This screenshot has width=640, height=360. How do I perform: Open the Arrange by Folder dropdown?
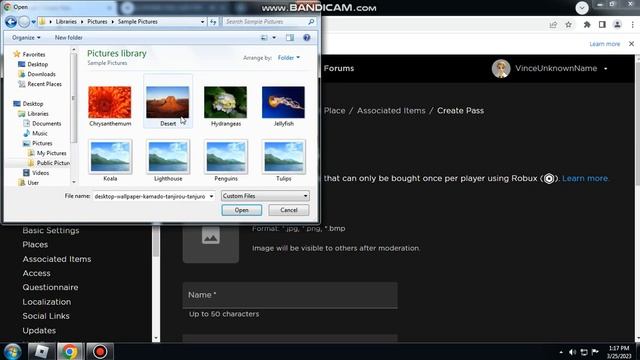[x=289, y=58]
